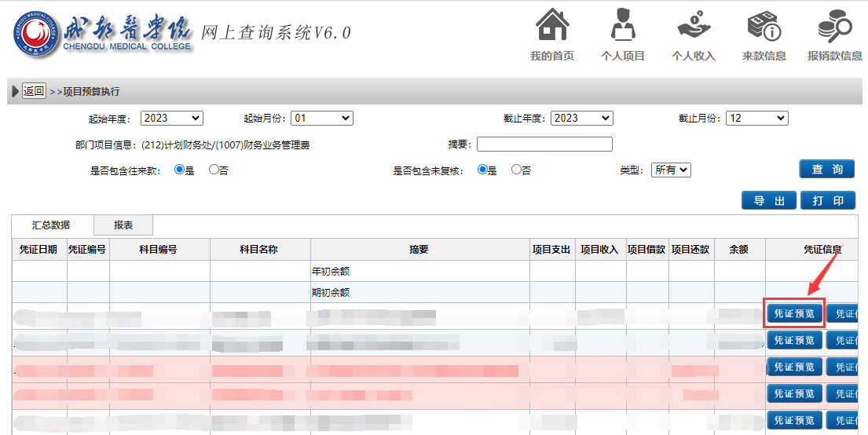Click the 个人项目 person icon

[622, 25]
